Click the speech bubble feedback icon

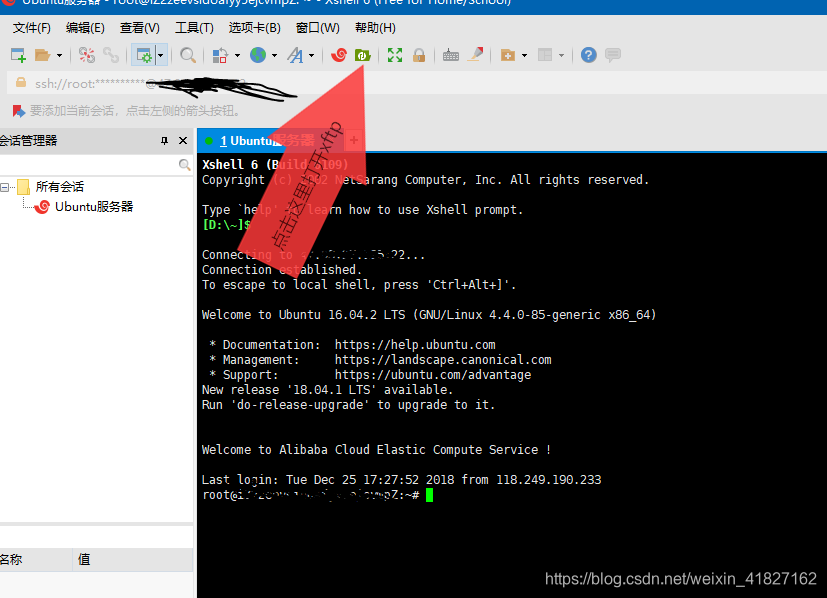click(613, 55)
